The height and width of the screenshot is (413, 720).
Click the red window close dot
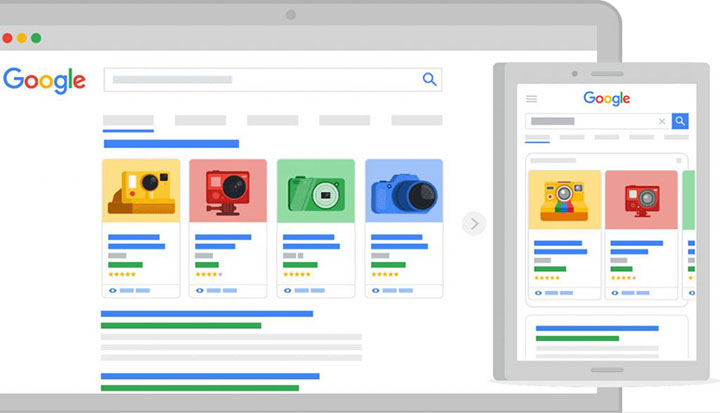tap(7, 38)
